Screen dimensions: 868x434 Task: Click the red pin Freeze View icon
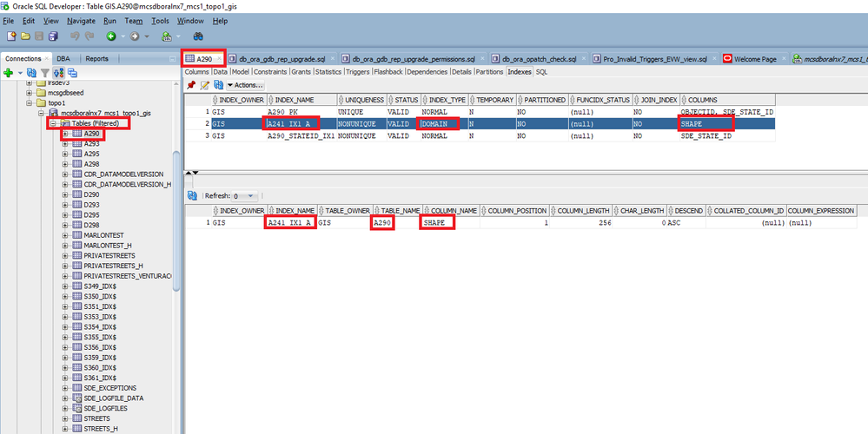coord(191,85)
